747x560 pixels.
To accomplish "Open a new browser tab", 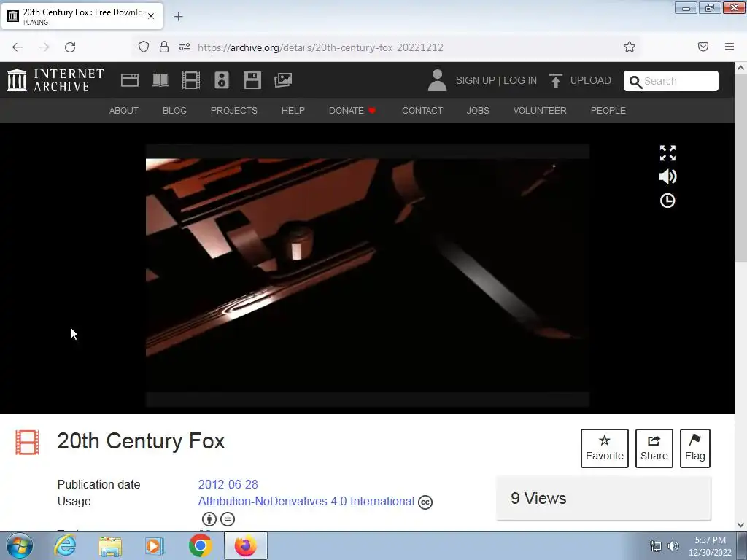I will click(x=178, y=17).
